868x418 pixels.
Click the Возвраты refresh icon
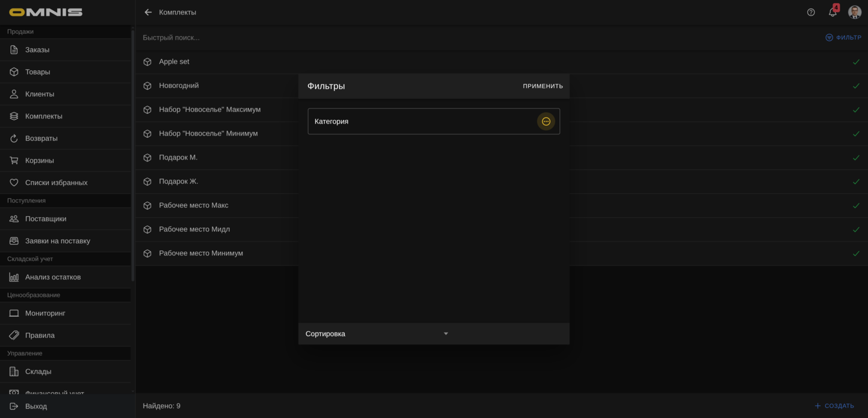coord(14,139)
